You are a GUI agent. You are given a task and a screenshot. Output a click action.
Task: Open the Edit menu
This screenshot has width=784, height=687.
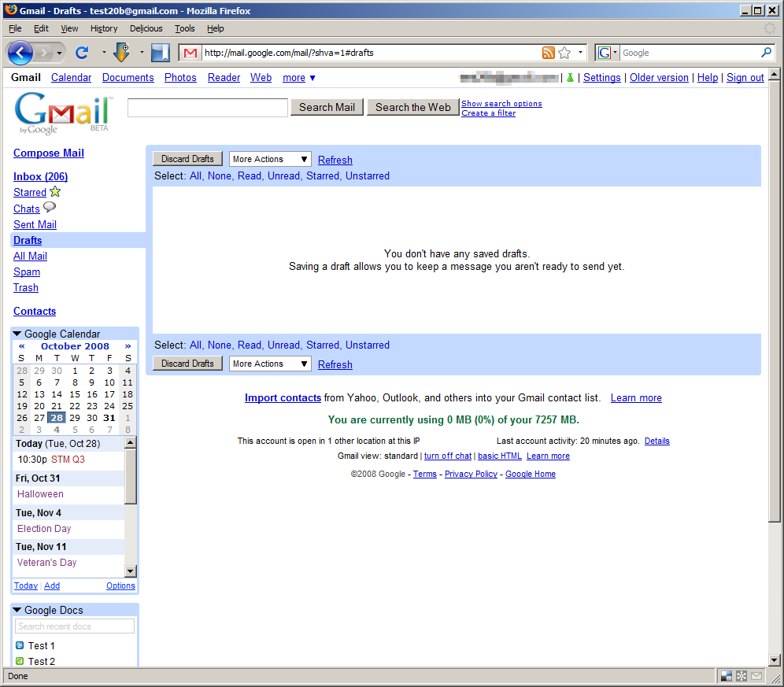41,28
